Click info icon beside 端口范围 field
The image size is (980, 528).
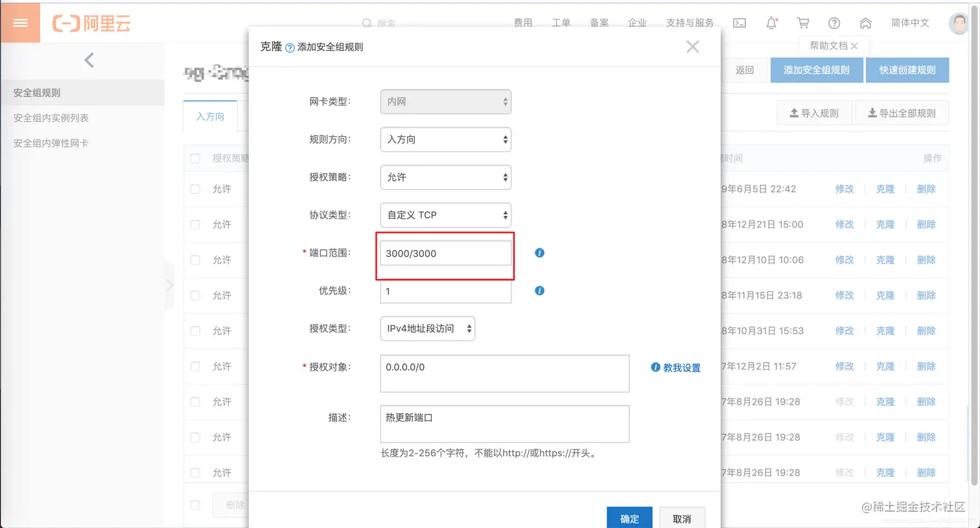pos(539,253)
